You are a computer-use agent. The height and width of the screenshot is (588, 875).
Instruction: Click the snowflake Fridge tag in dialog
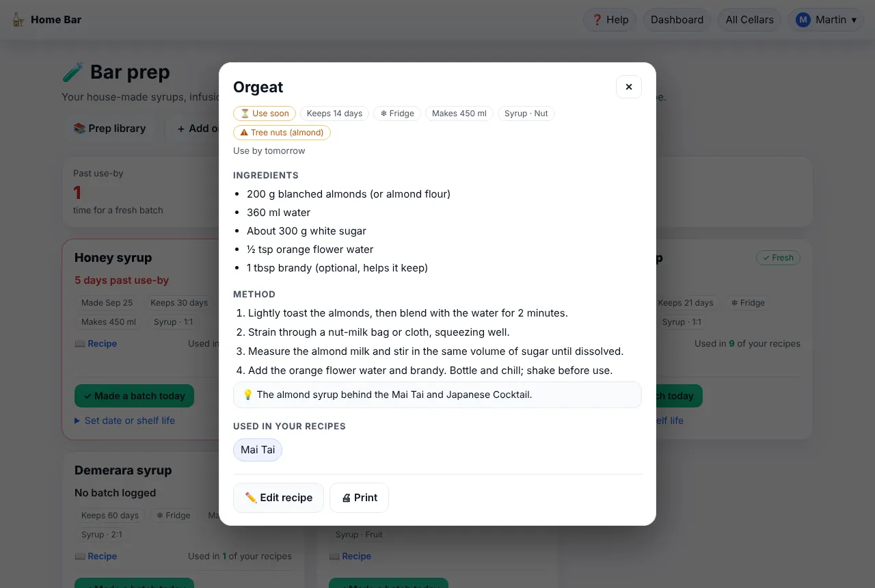(x=397, y=113)
